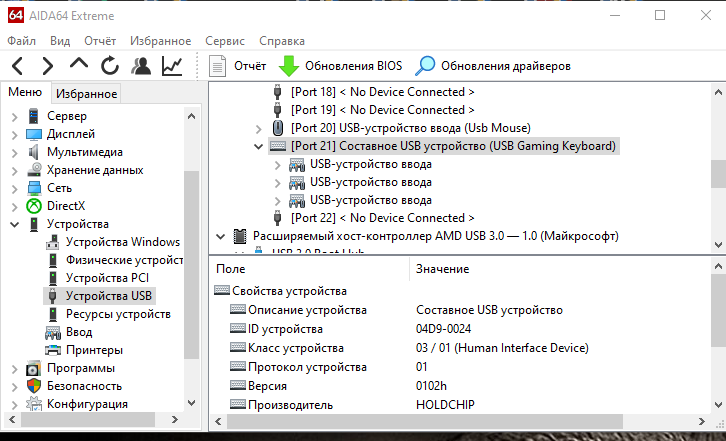Select Port 22 No Device Connected row
The height and width of the screenshot is (441, 726).
coord(382,218)
